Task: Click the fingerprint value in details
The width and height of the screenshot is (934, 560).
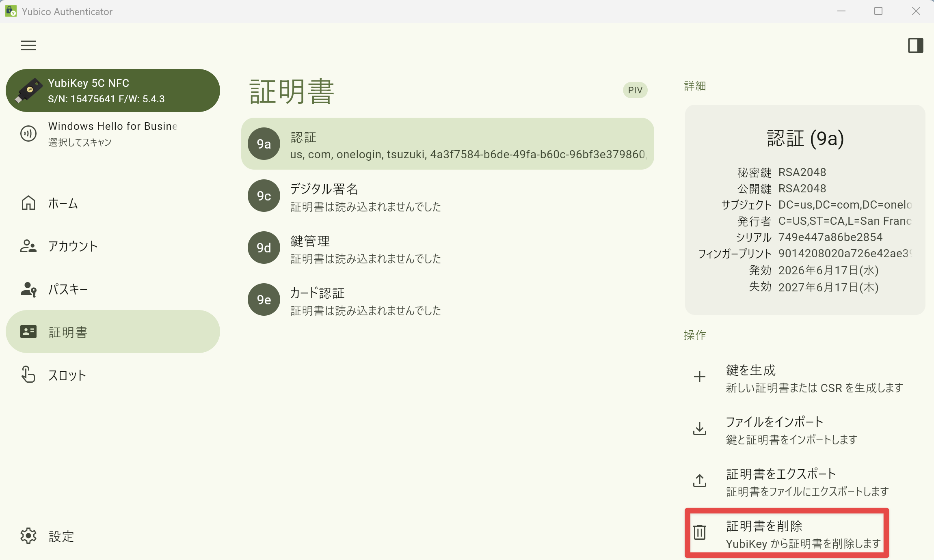Action: click(845, 254)
